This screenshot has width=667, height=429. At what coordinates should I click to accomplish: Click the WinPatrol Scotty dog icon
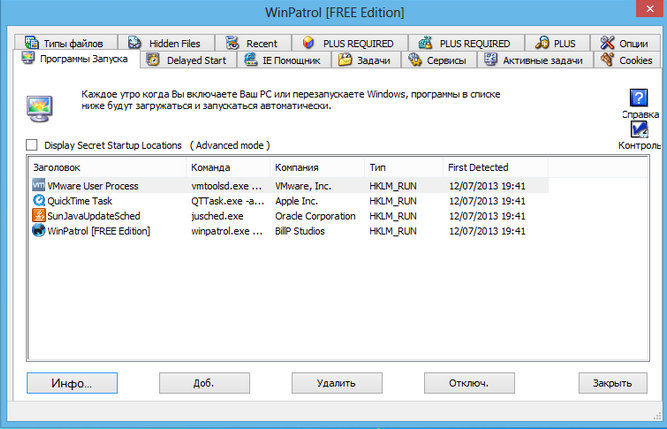38,230
